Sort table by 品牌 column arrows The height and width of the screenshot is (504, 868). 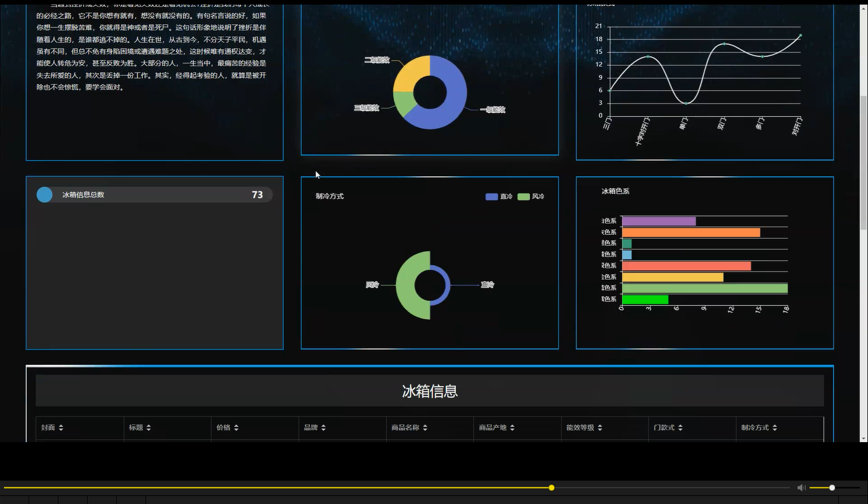pos(323,428)
